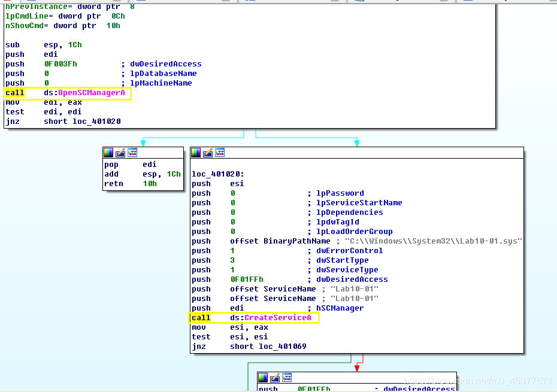The image size is (557, 392).
Task: Click the lpDependencies comment
Action: coord(350,212)
